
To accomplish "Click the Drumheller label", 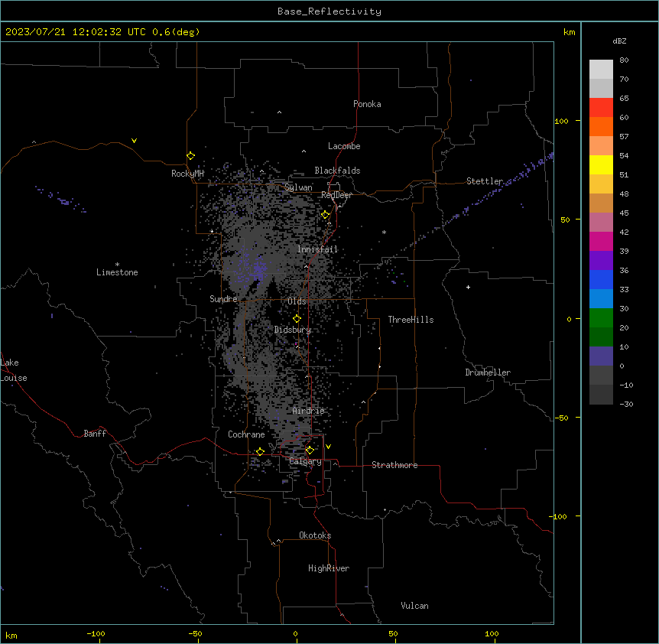I will coord(488,372).
